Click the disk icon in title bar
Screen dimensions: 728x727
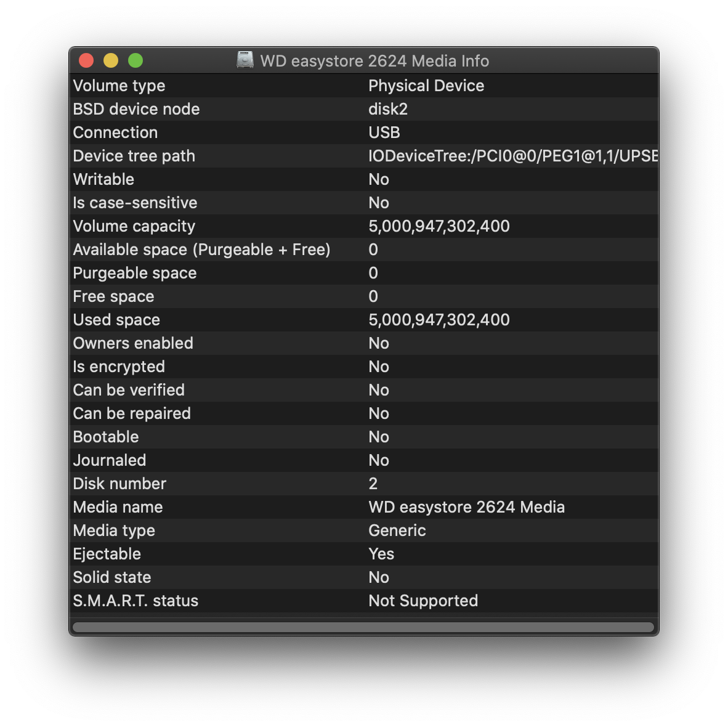[245, 60]
